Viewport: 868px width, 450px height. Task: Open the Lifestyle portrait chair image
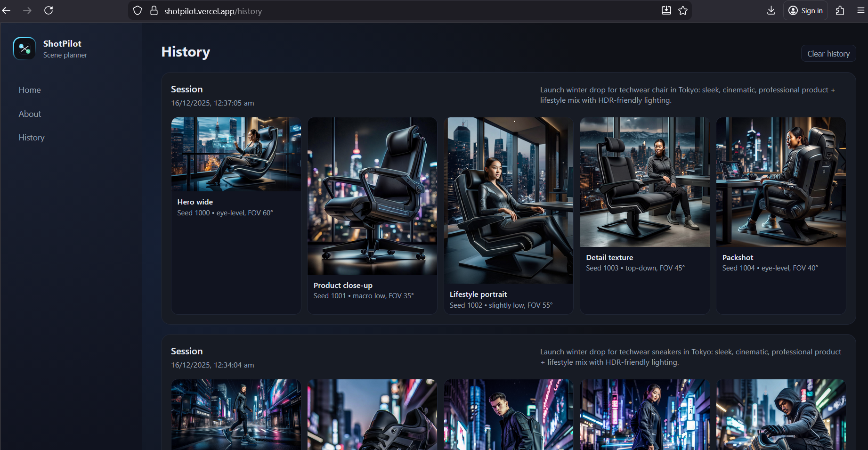509,200
